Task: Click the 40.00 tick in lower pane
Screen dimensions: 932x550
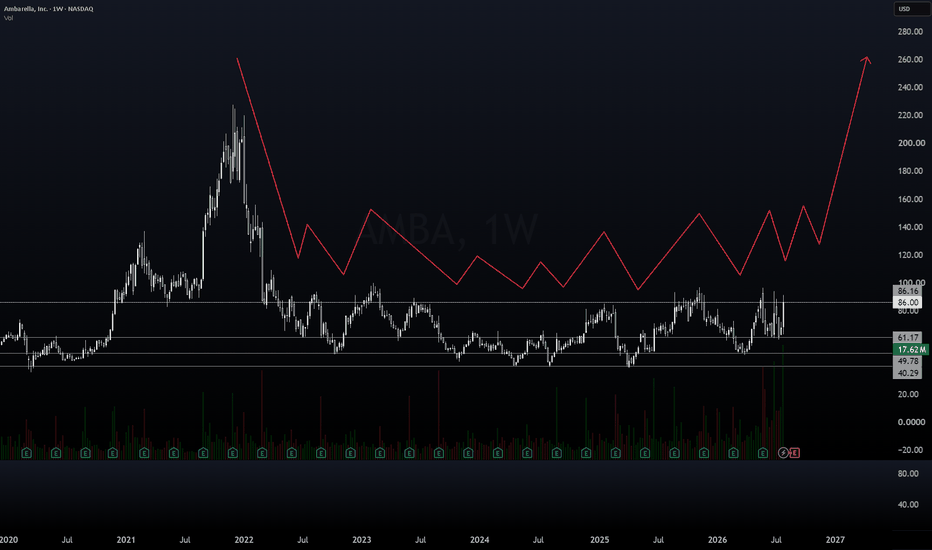Action: click(x=908, y=505)
